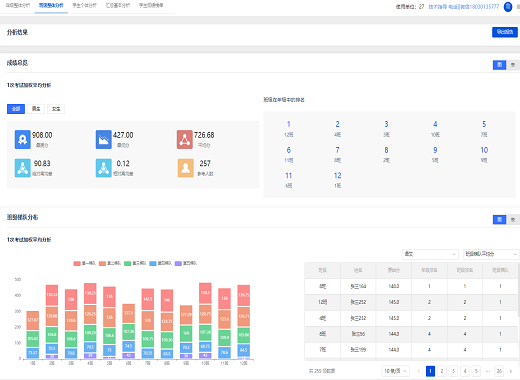This screenshot has width=520, height=380.
Task: Open the 10 per page size dropdown
Action: (396, 371)
